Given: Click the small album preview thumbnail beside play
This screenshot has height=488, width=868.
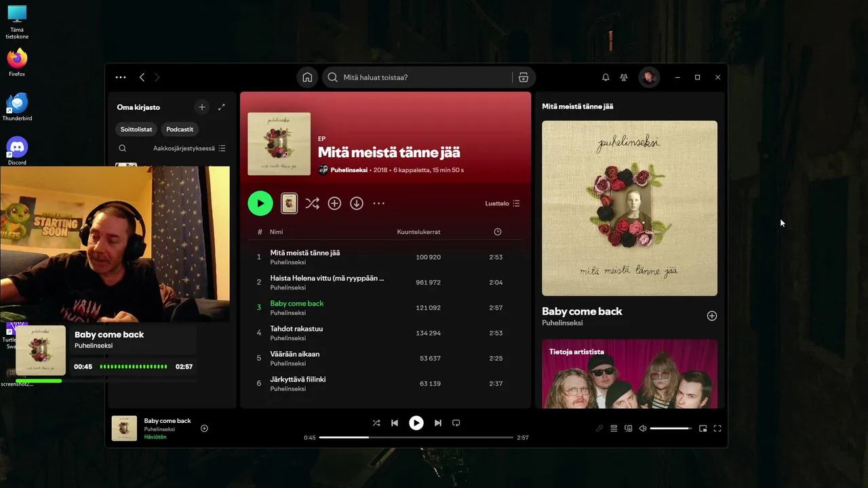Looking at the screenshot, I should point(290,203).
